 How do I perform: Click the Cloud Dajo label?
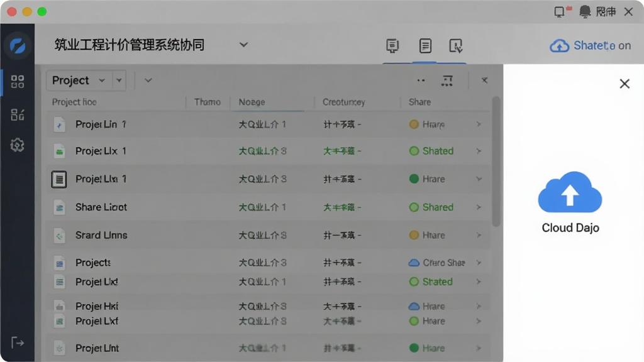570,228
